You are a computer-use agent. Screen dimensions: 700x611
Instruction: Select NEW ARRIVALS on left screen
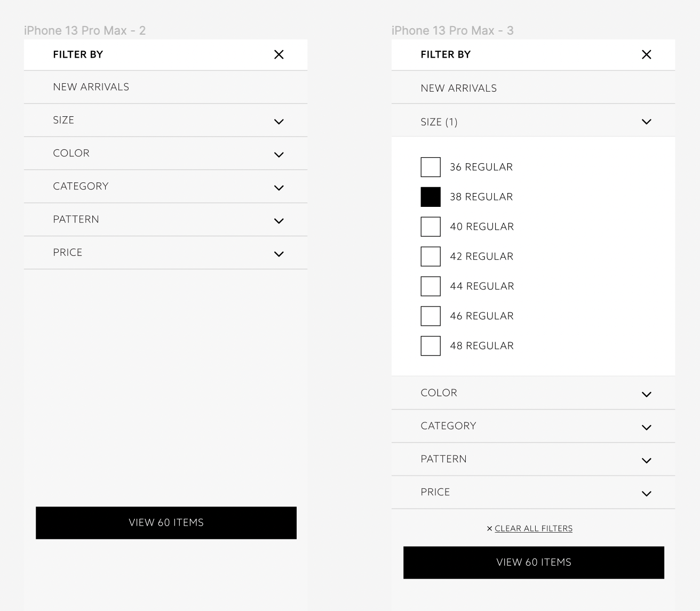[x=165, y=87]
